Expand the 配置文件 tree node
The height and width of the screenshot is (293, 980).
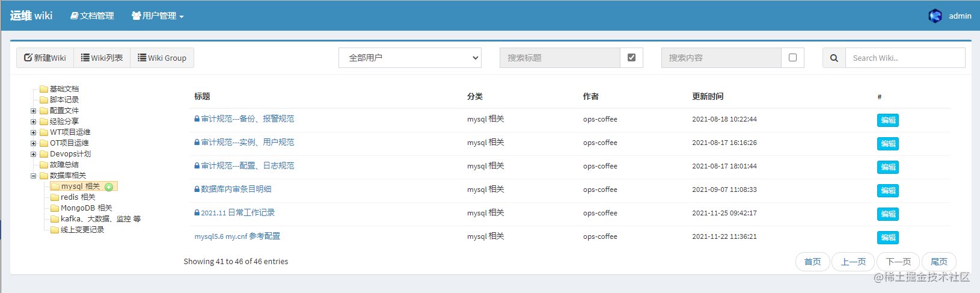[x=34, y=111]
